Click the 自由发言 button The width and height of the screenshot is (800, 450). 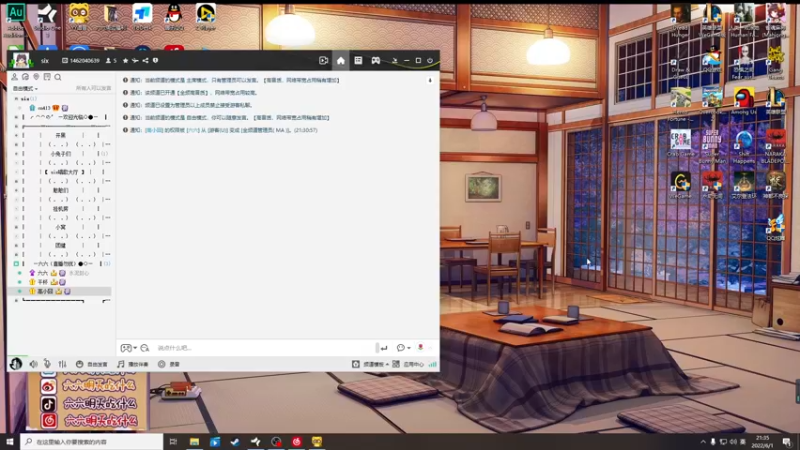(x=92, y=364)
